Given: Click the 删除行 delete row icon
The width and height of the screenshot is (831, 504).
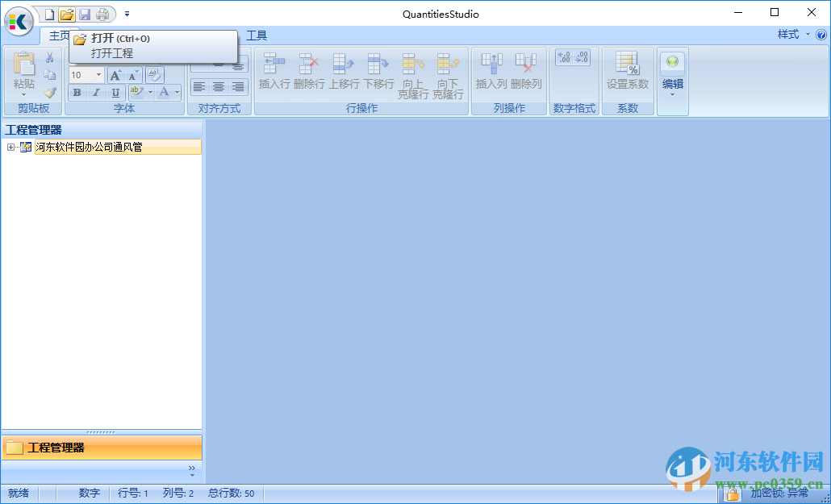Looking at the screenshot, I should [x=309, y=64].
